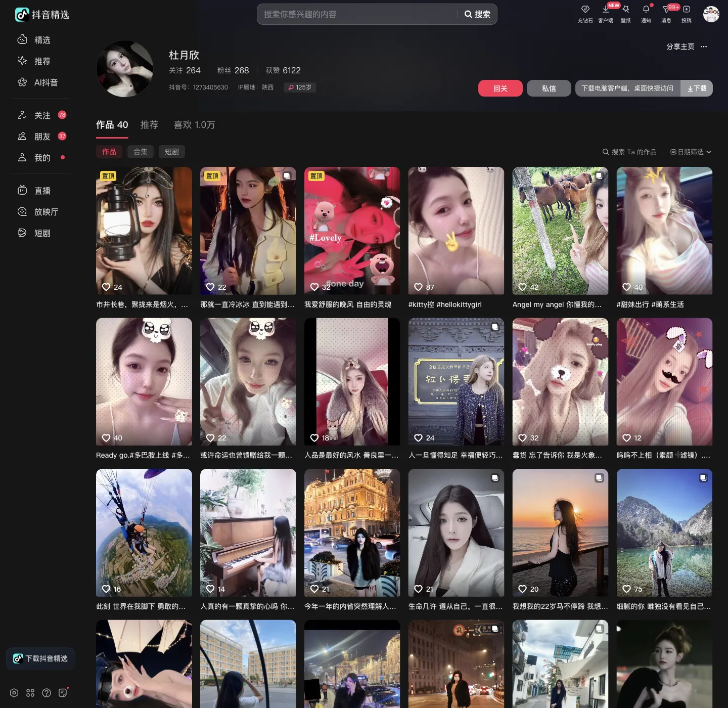Switch to the 作品 40 tab
Image resolution: width=728 pixels, height=708 pixels.
click(x=112, y=125)
